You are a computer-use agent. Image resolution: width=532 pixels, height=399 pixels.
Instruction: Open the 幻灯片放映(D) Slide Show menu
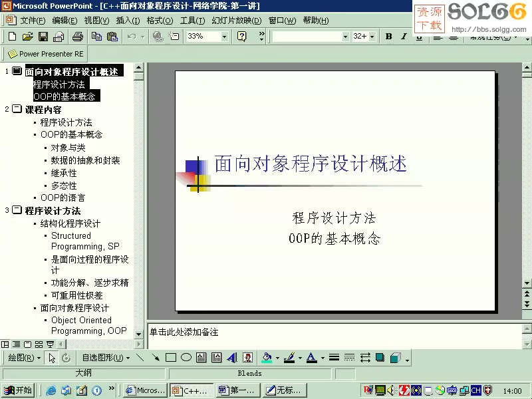pyautogui.click(x=237, y=21)
